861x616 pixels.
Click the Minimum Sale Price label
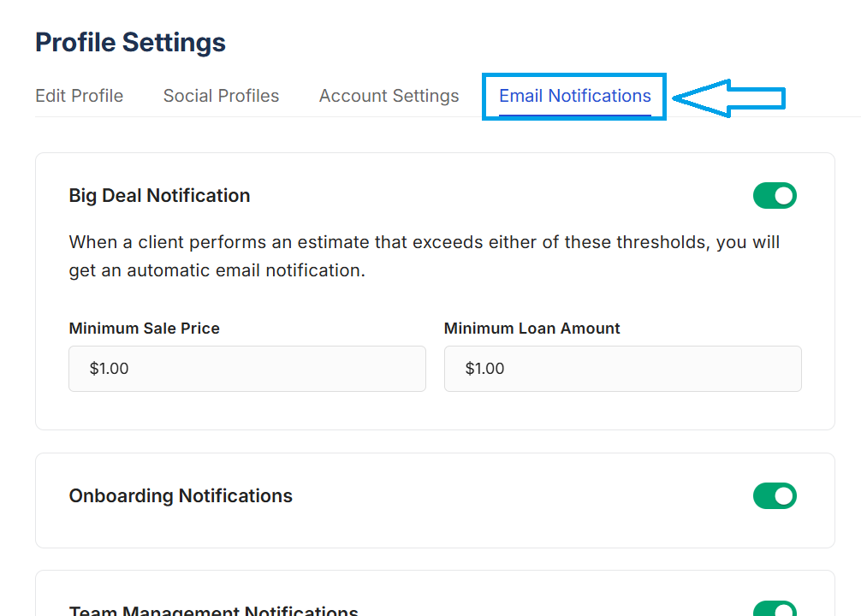pos(144,329)
